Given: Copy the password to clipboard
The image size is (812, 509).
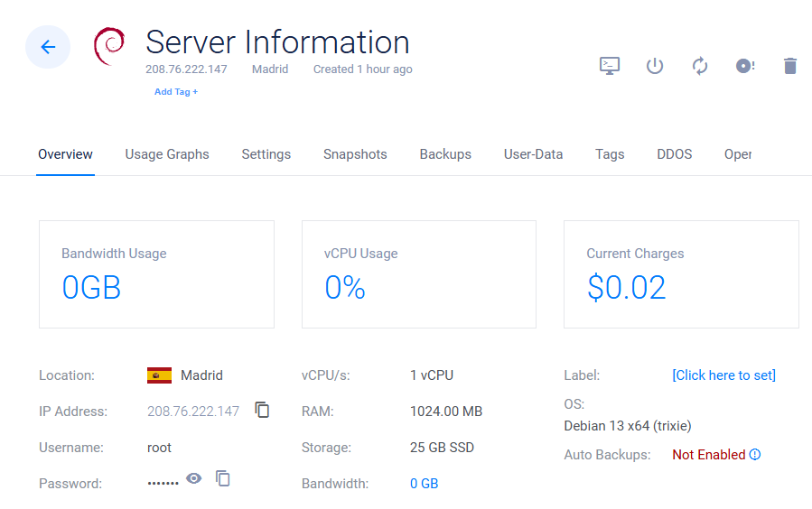Looking at the screenshot, I should pos(223,478).
